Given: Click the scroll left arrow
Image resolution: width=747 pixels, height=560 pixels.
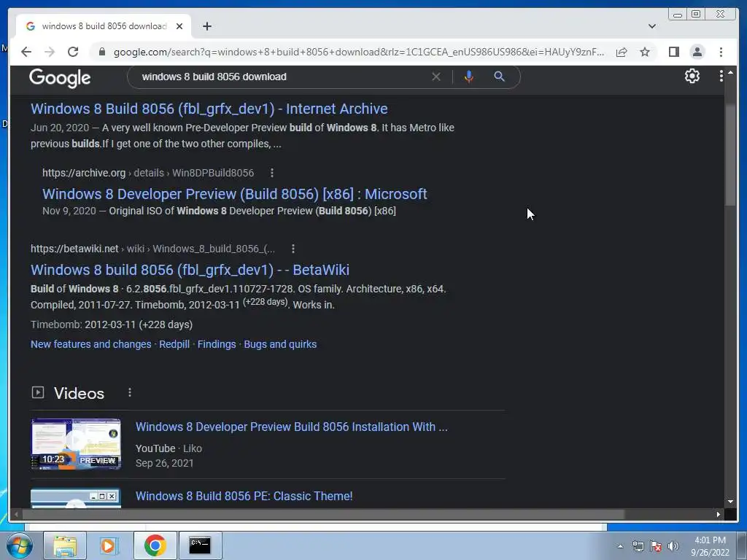Looking at the screenshot, I should pyautogui.click(x=17, y=514).
